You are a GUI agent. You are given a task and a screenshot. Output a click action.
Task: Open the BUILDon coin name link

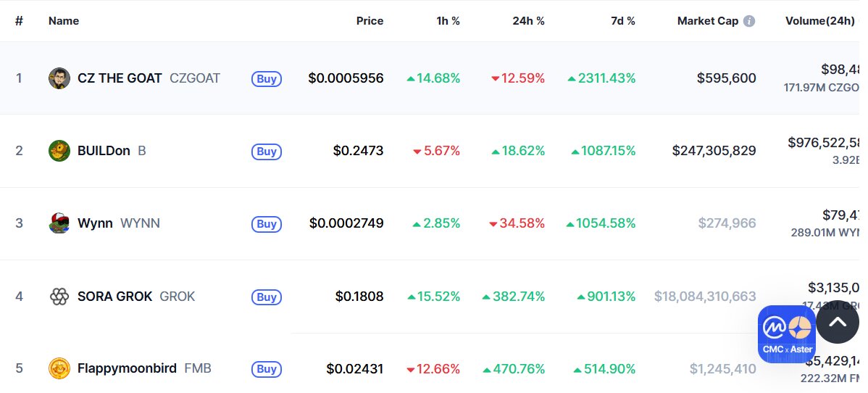[x=104, y=151]
